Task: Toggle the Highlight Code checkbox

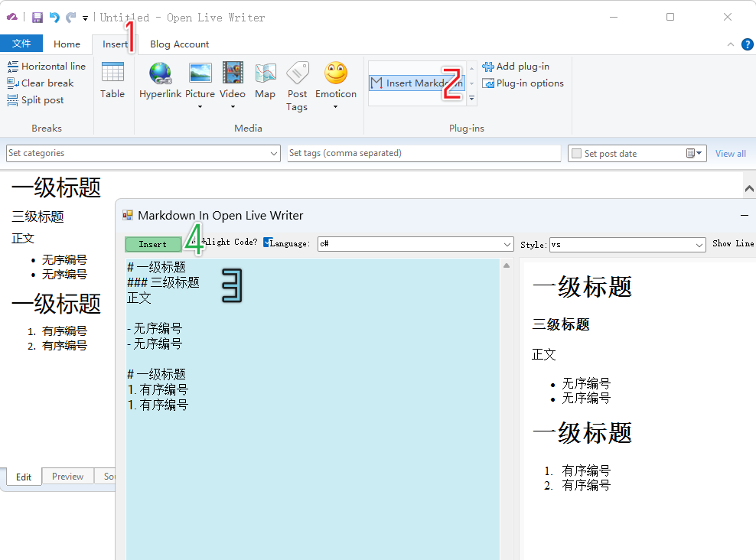Action: pos(268,242)
